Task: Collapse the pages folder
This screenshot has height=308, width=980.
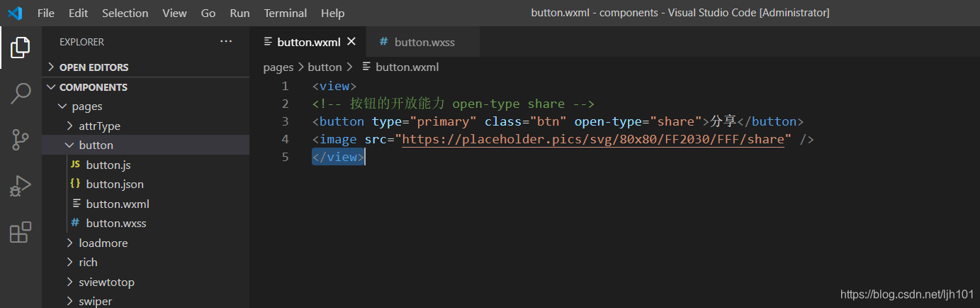Action: [62, 106]
